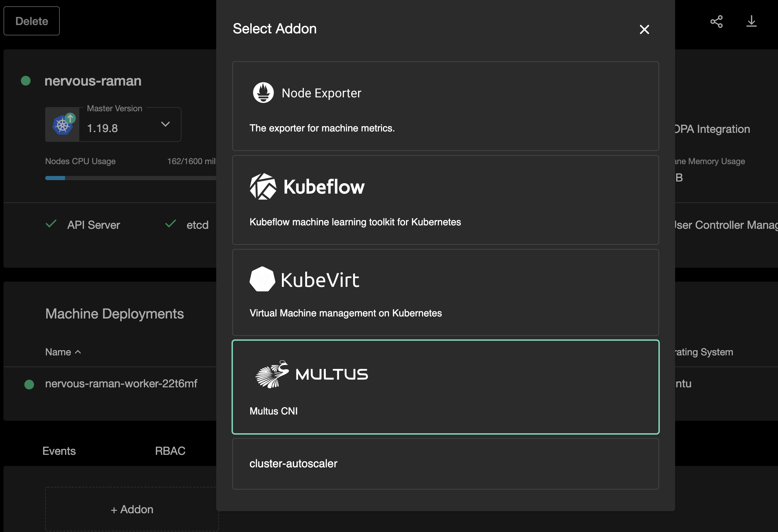
Task: Click the green upgrade badge on the master version
Action: pos(71,118)
